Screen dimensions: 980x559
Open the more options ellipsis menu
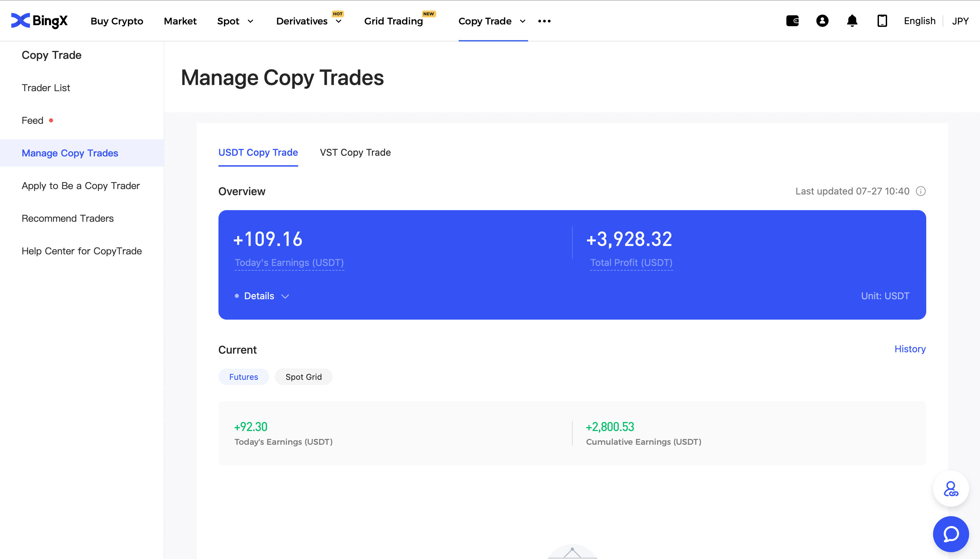point(544,21)
